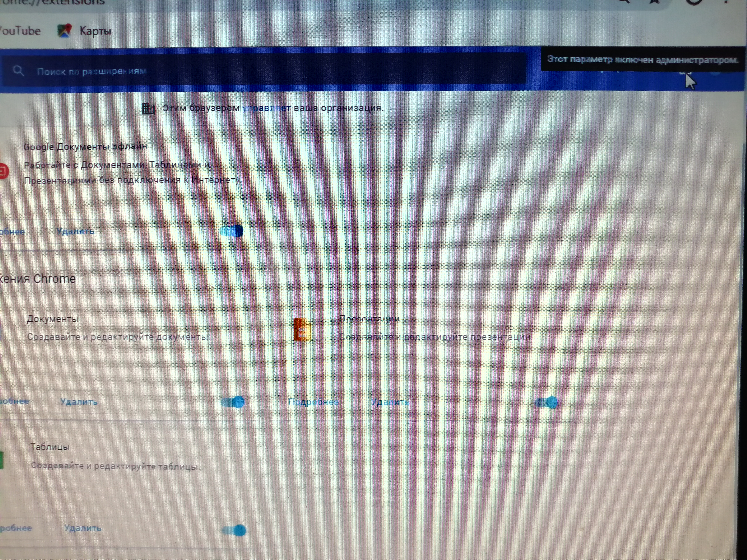Remove Google Документы офлайн with Удалить

(x=75, y=231)
